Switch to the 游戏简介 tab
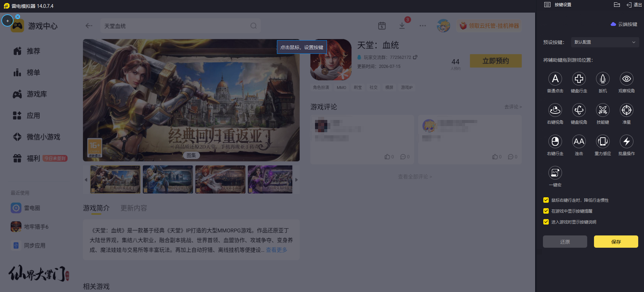644x292 pixels. point(96,208)
